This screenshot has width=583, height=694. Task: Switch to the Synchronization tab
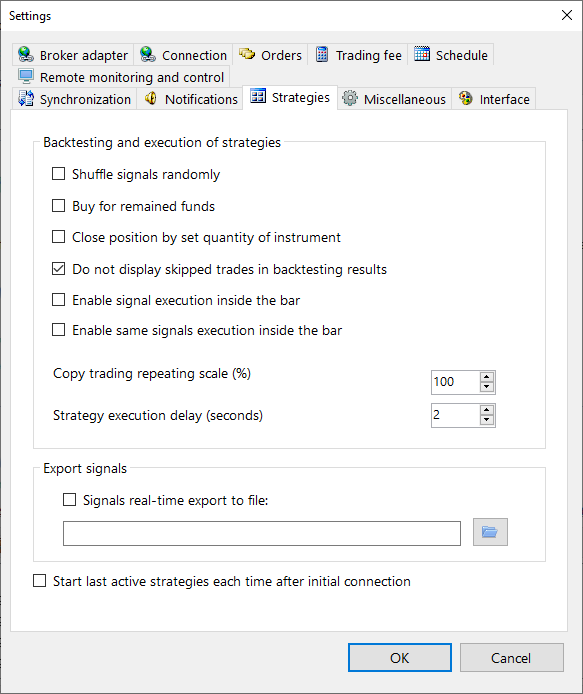[74, 99]
